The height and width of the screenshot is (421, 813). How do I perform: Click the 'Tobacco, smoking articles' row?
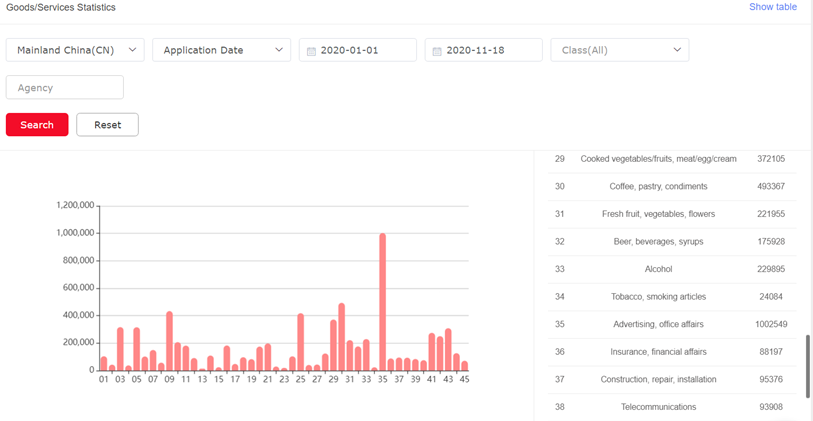pos(672,297)
